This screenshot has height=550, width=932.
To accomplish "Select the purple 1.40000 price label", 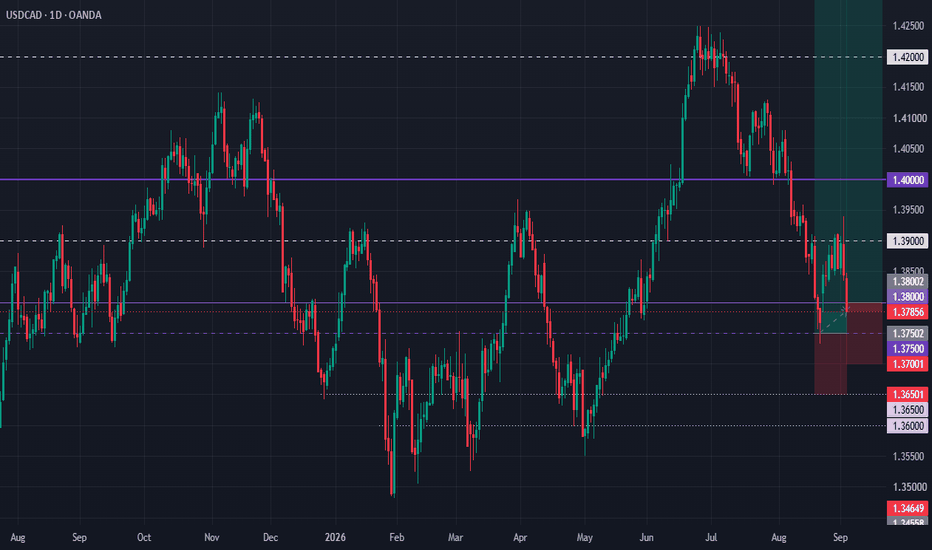I will click(x=907, y=180).
